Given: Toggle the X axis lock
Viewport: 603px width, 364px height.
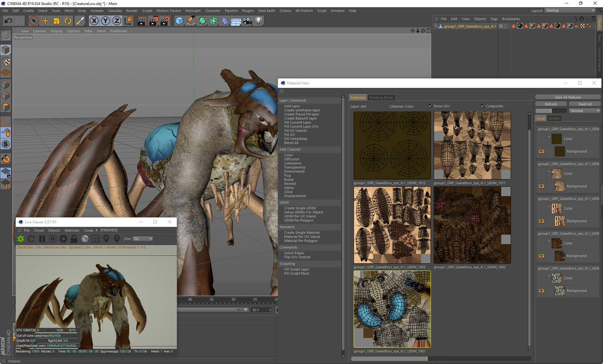Looking at the screenshot, I should click(x=94, y=21).
